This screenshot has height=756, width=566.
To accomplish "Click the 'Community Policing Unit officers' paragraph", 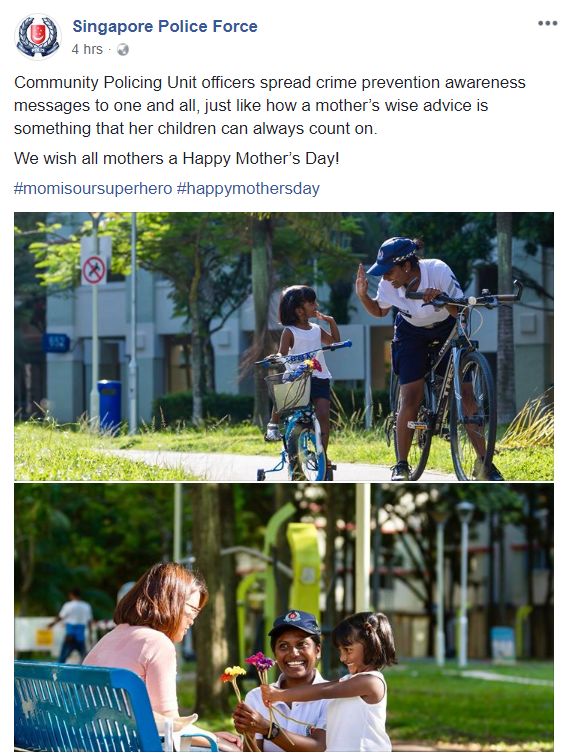I will (x=270, y=106).
